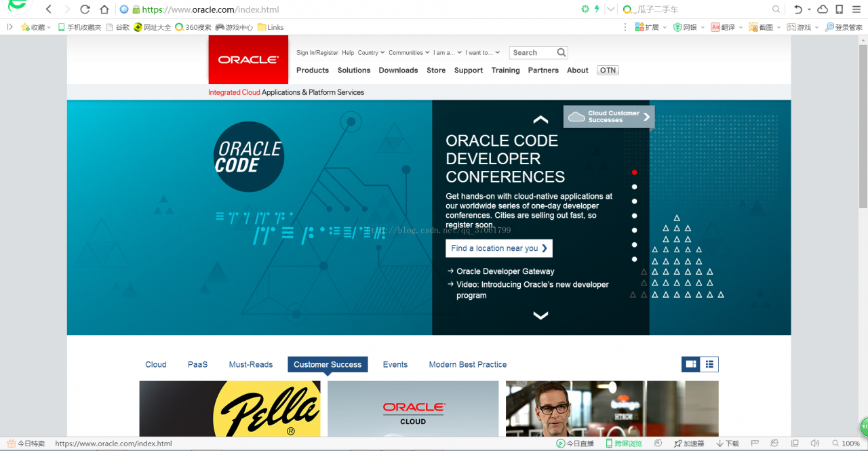This screenshot has height=451, width=868.
Task: Click 跨屏浏览 in status bar
Action: (x=623, y=444)
